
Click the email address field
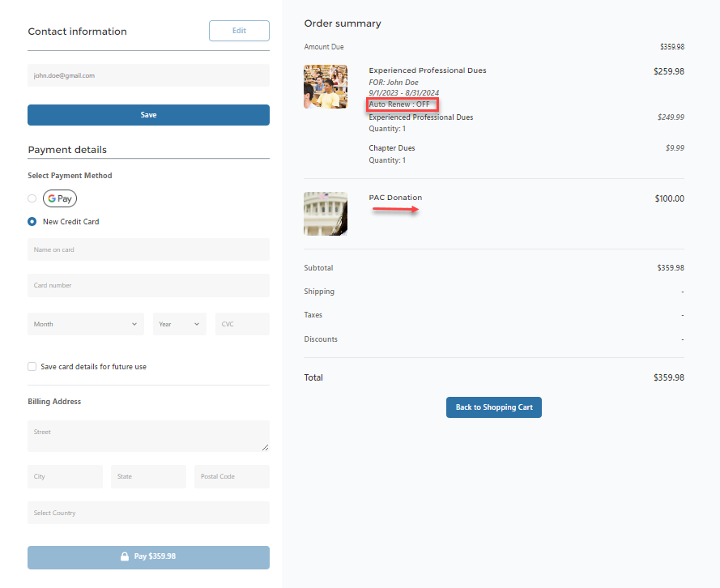click(x=148, y=75)
